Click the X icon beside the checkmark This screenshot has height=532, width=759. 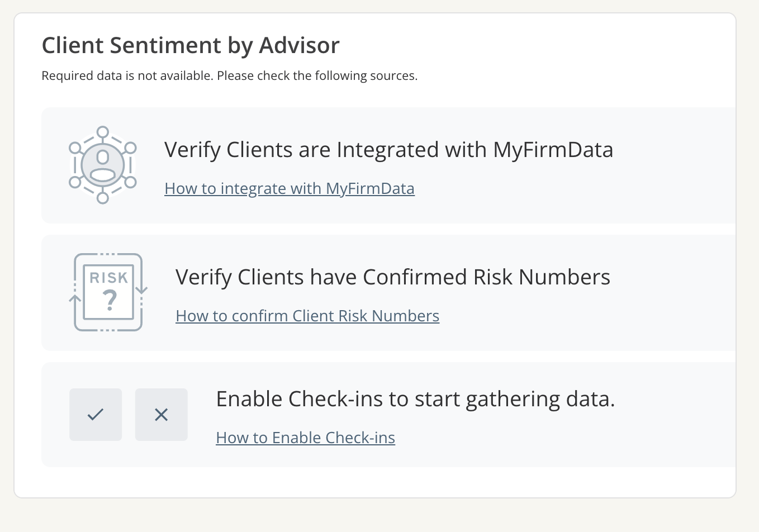[x=161, y=414]
